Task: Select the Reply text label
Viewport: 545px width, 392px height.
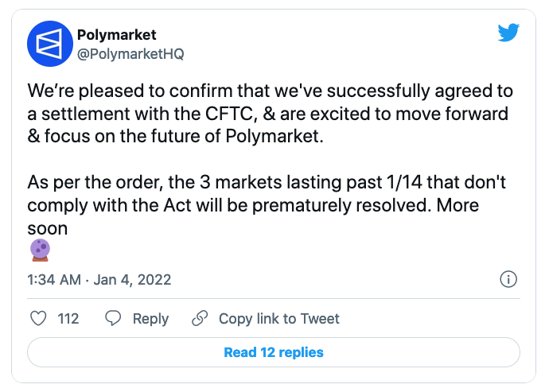Action: (150, 318)
